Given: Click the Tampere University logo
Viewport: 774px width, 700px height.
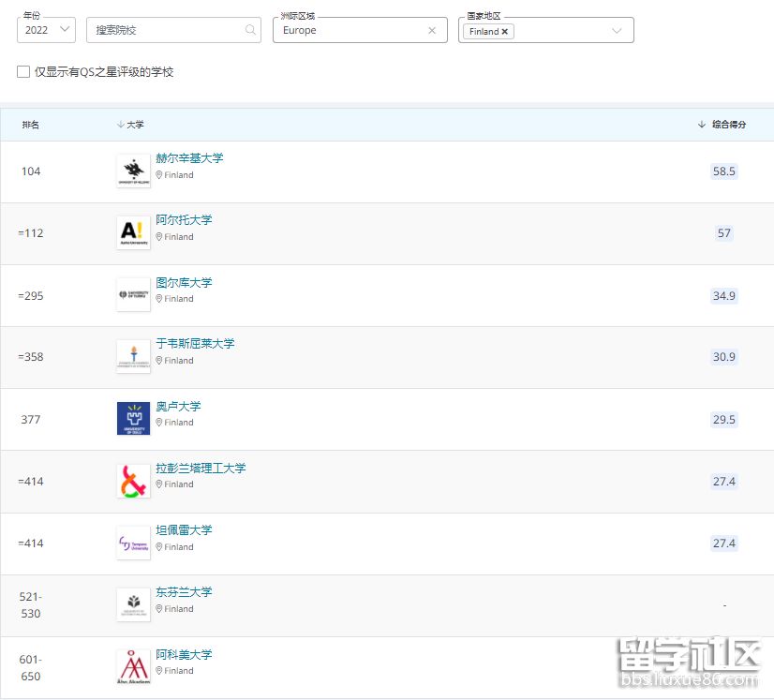Looking at the screenshot, I should pos(133,544).
